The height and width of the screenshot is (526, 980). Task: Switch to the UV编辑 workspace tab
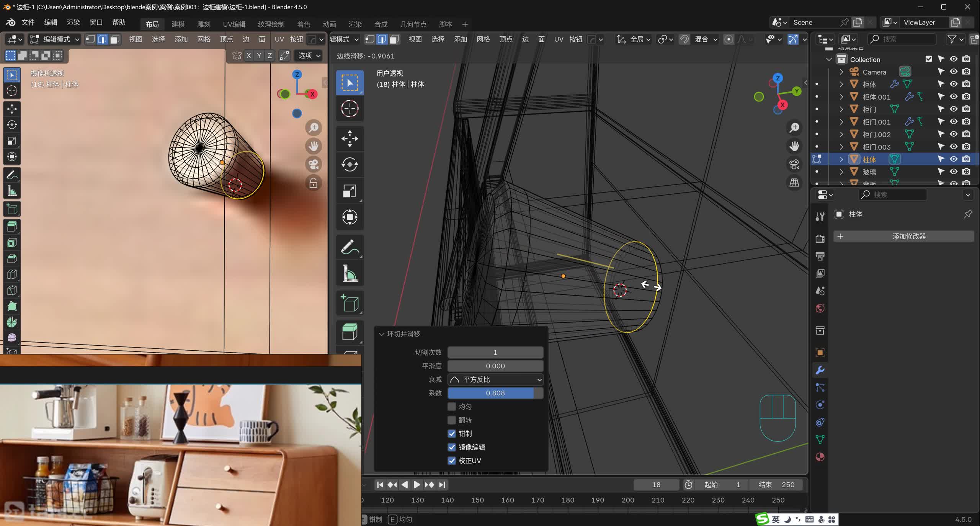(234, 24)
